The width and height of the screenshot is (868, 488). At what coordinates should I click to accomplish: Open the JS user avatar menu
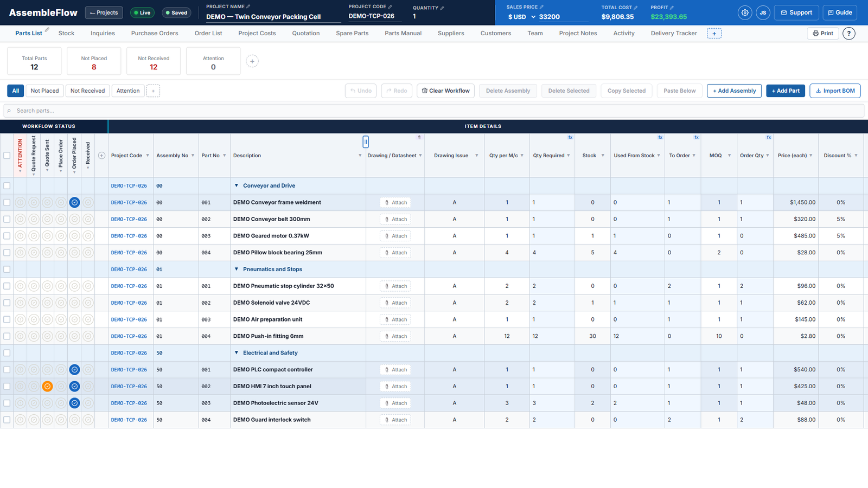click(763, 12)
